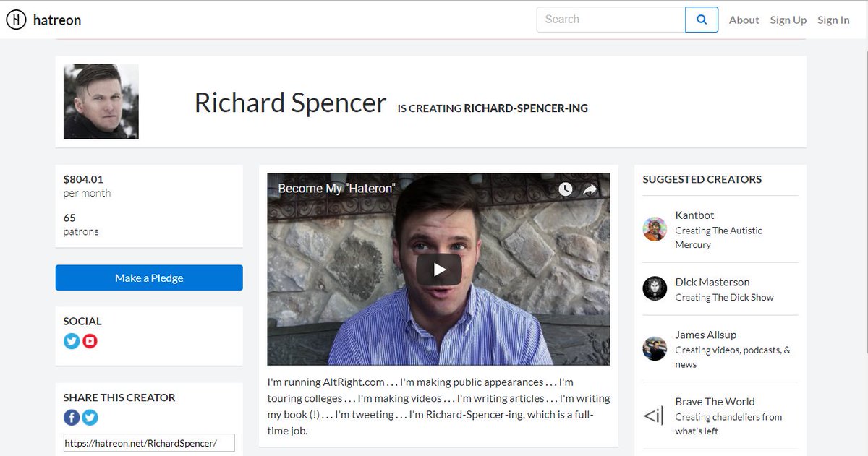
Task: Click the Watch Later clock icon
Action: (566, 189)
